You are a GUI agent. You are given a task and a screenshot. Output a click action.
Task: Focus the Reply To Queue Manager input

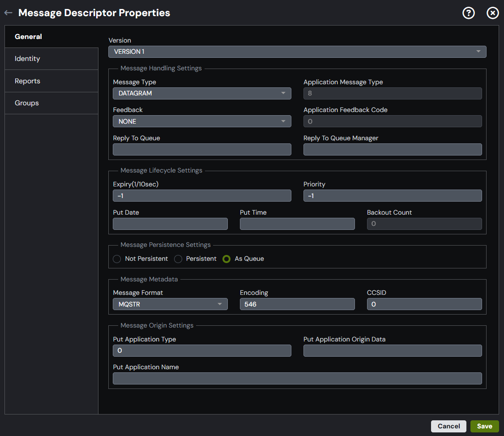(x=393, y=150)
